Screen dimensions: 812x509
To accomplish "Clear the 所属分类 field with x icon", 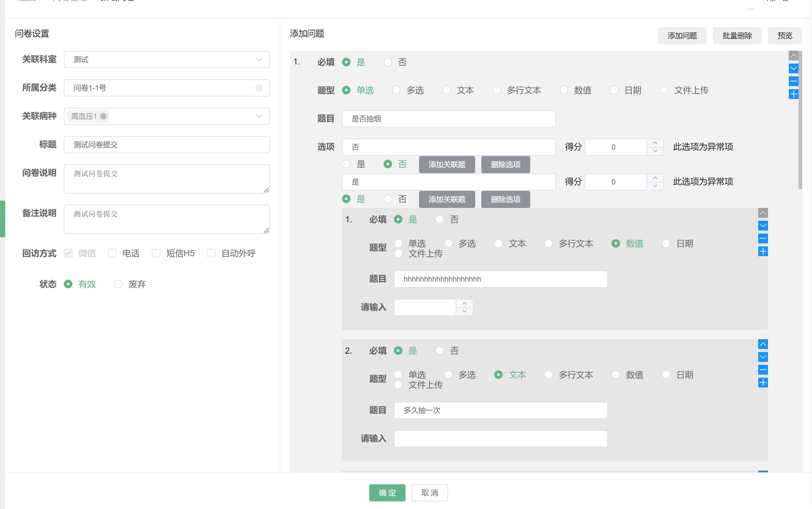I will (259, 88).
